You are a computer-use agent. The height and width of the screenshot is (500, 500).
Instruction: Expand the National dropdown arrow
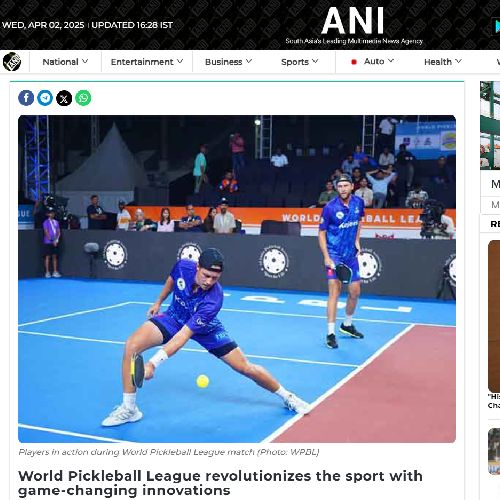pyautogui.click(x=85, y=62)
